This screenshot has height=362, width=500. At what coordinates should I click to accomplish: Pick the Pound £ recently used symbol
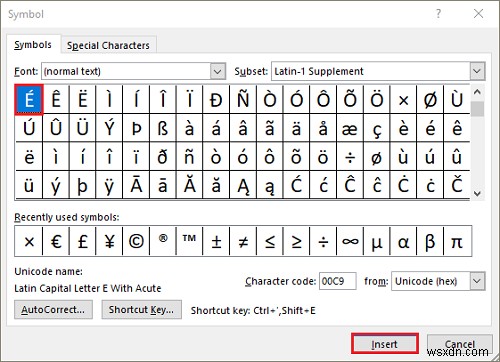coord(83,241)
